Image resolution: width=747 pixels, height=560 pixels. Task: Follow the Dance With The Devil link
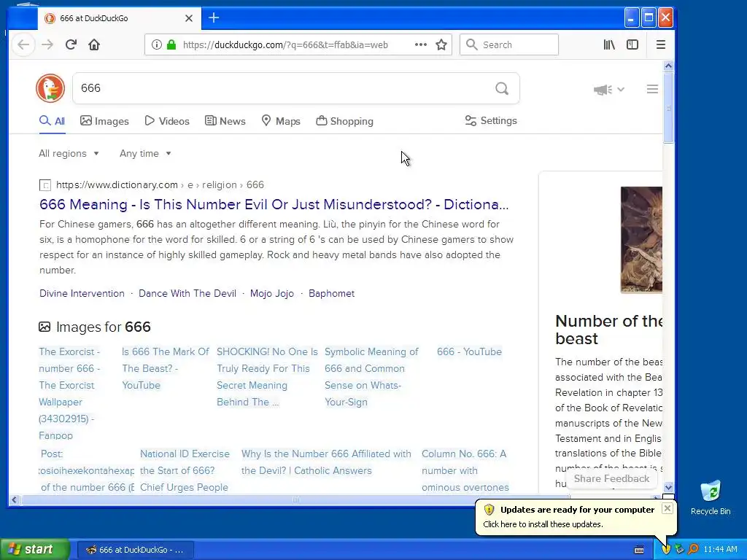[x=187, y=293]
